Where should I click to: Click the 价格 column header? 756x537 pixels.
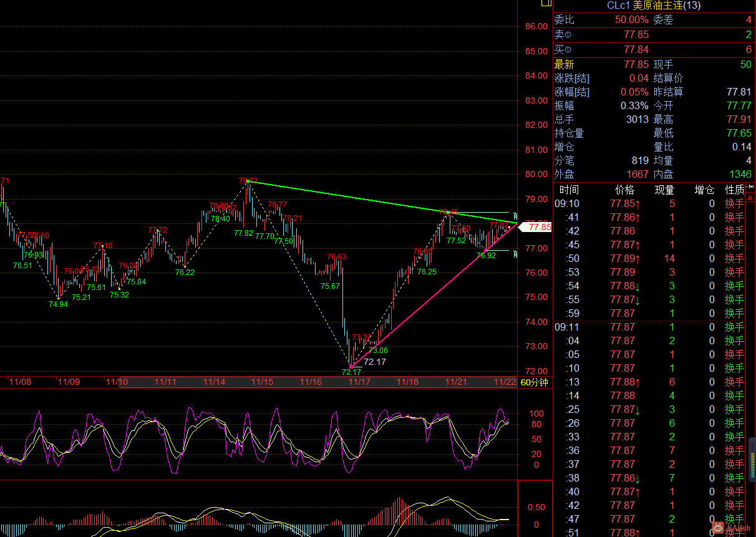[624, 190]
